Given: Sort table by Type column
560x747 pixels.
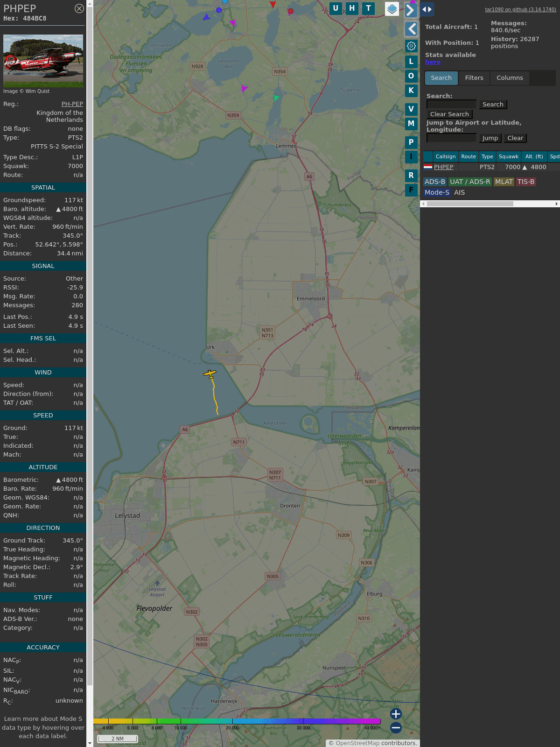Looking at the screenshot, I should [487, 157].
